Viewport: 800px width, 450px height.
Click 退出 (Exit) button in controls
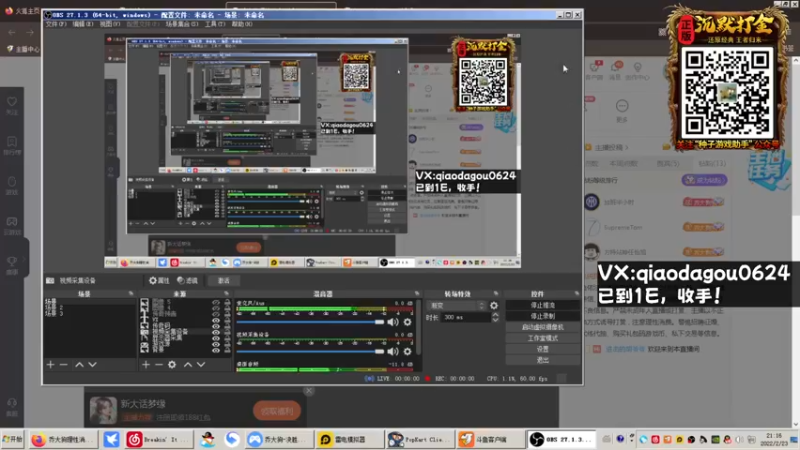(542, 360)
